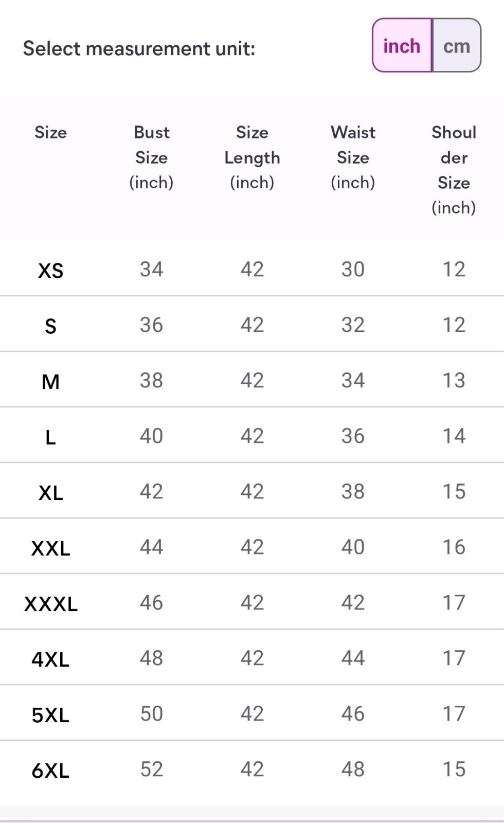Select the XS size row
504x823 pixels.
(x=50, y=270)
